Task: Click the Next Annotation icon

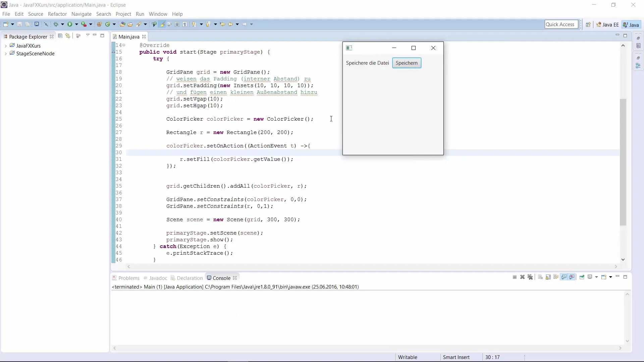Action: 194,24
